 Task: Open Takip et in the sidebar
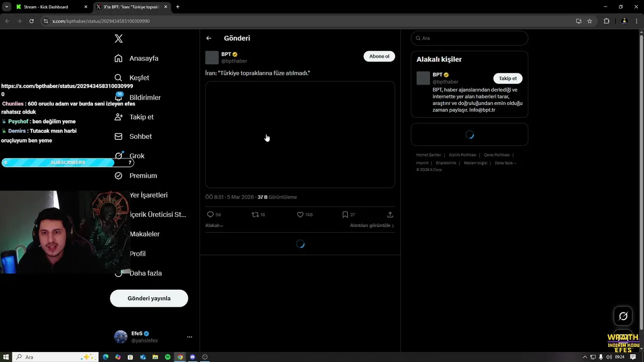coord(134,117)
